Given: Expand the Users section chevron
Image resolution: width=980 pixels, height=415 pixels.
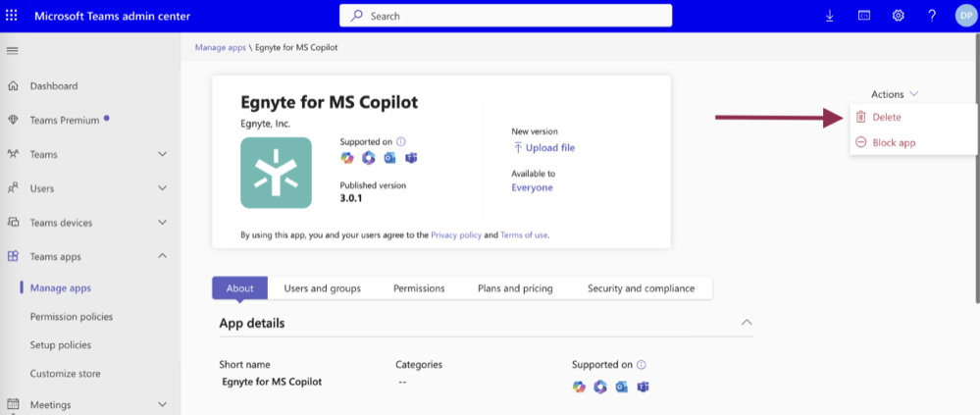Looking at the screenshot, I should [x=163, y=188].
